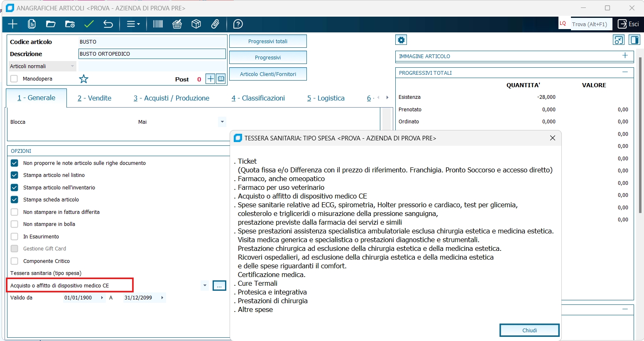Open help with the question mark icon

[x=238, y=24]
